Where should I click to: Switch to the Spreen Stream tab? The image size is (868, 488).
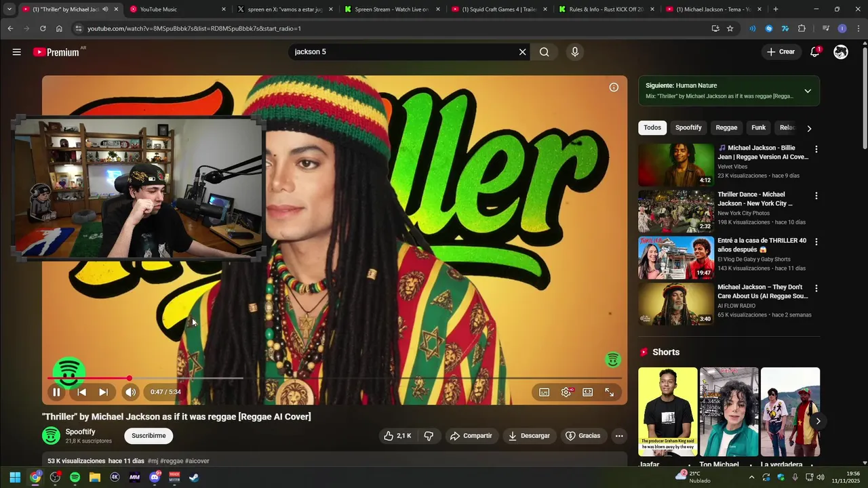pyautogui.click(x=391, y=9)
